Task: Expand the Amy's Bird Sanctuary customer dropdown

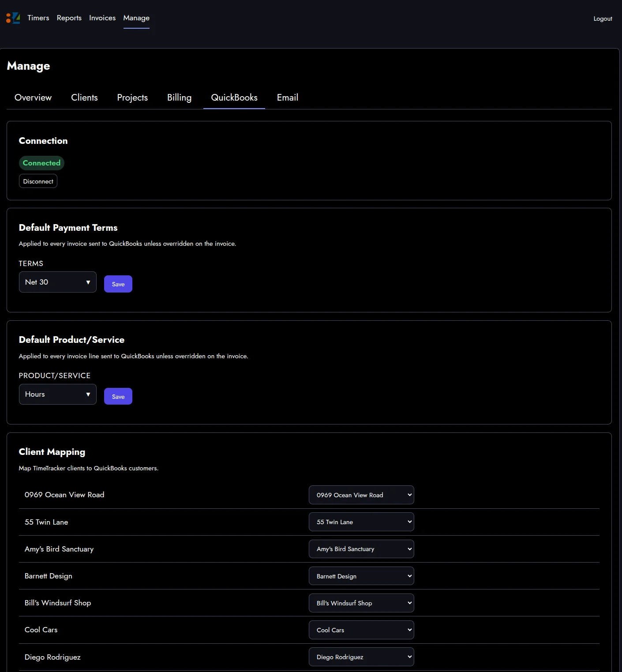Action: pyautogui.click(x=361, y=549)
